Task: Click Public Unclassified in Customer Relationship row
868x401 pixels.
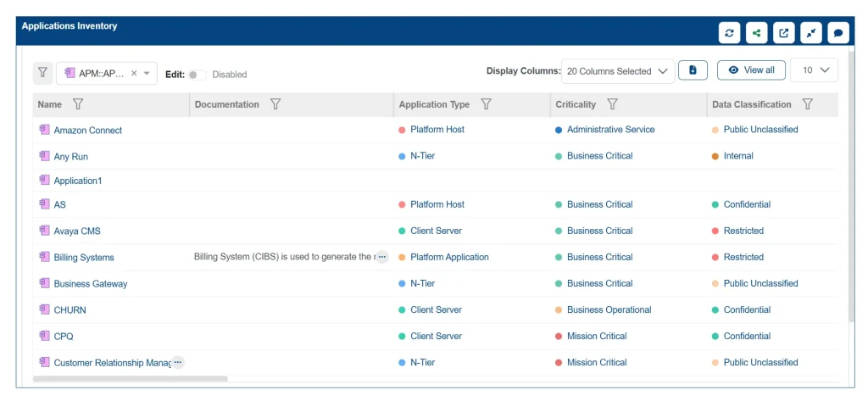Action: 760,362
